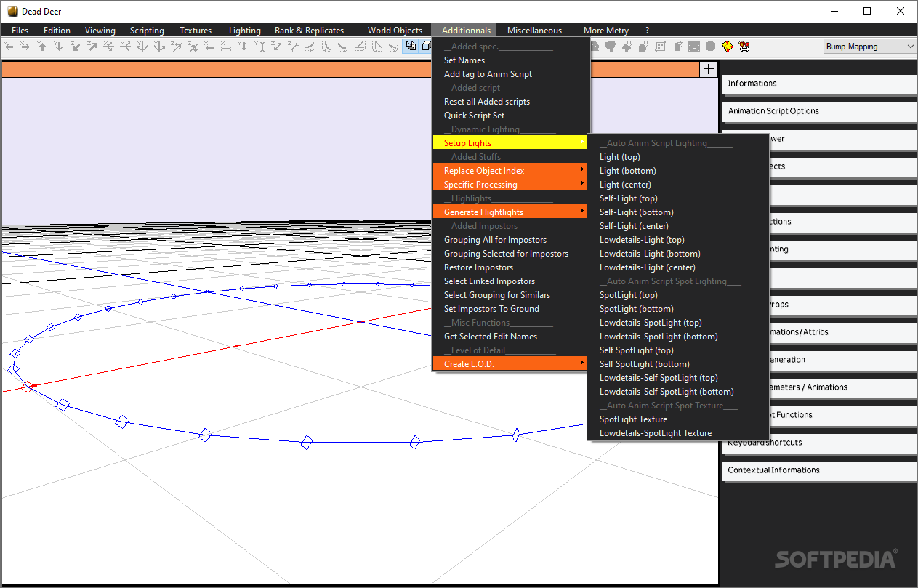Select Quick Script Set

[x=474, y=116]
